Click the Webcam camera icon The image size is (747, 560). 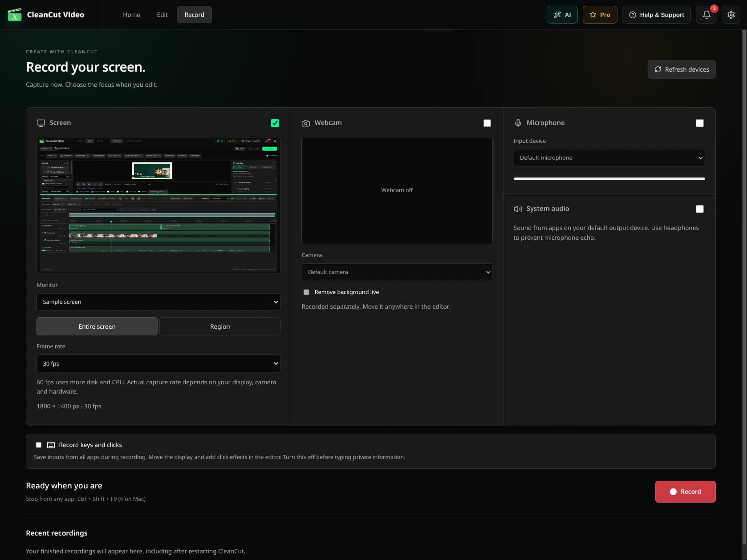point(306,123)
